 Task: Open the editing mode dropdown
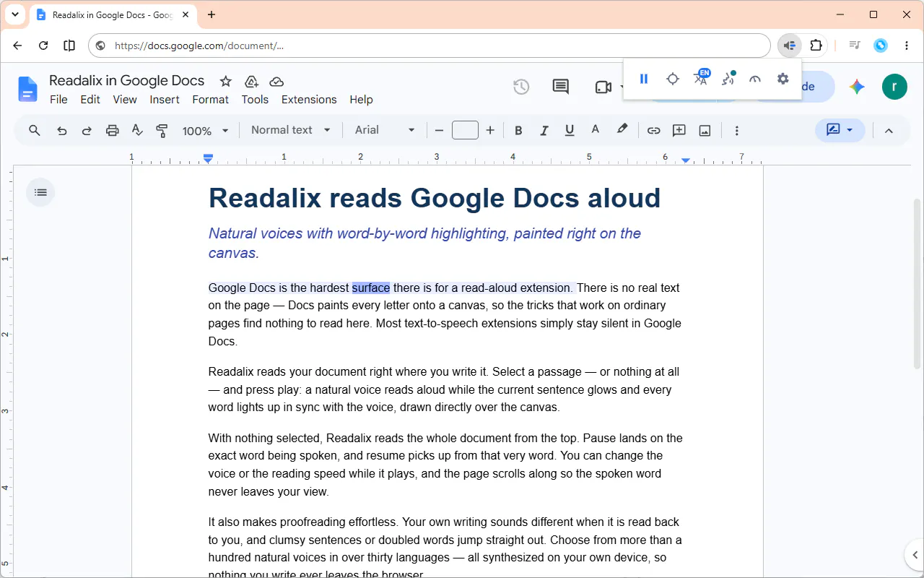(840, 130)
